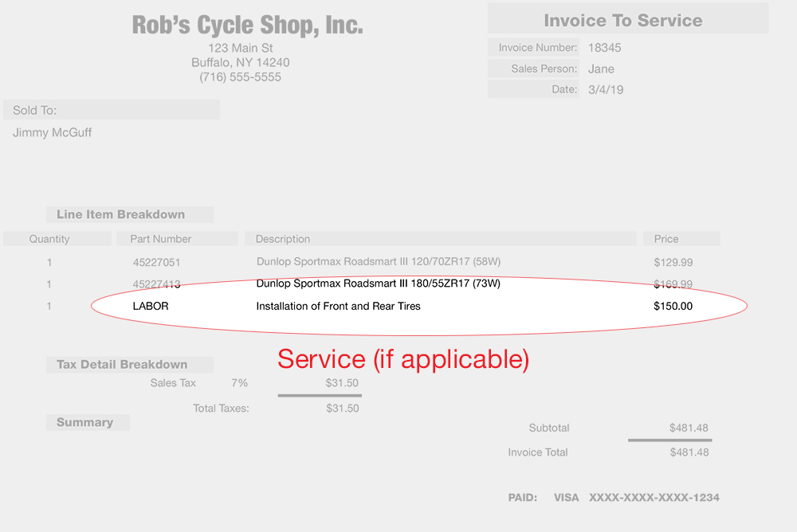This screenshot has width=797, height=532.
Task: Click the red Service (if applicable) annotation
Action: click(403, 359)
